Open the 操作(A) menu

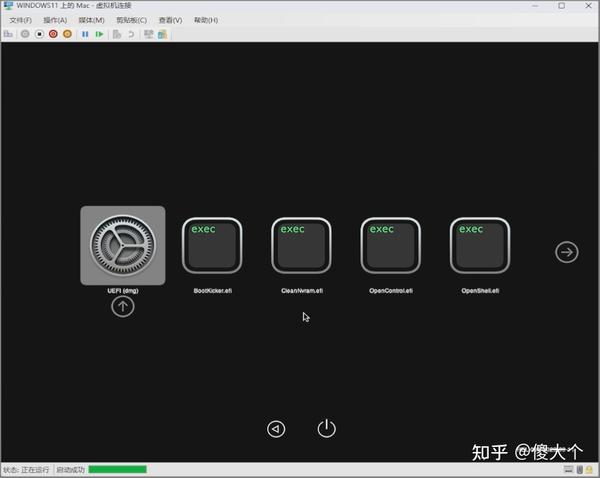pyautogui.click(x=55, y=20)
